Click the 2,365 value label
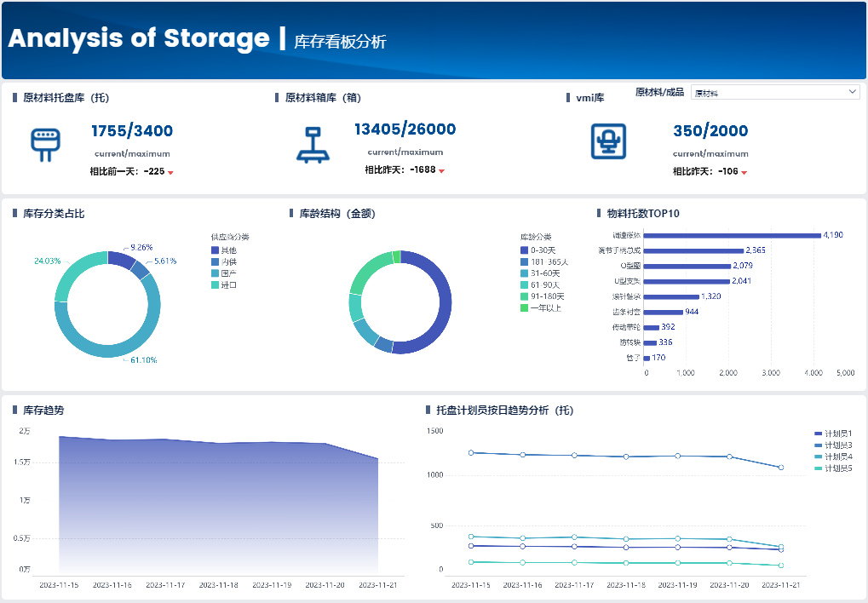The width and height of the screenshot is (868, 603). [755, 250]
